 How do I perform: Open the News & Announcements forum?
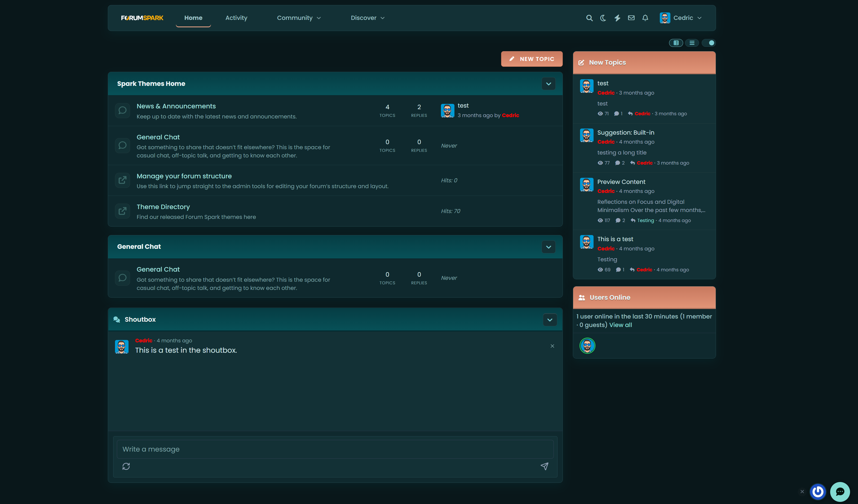click(176, 106)
